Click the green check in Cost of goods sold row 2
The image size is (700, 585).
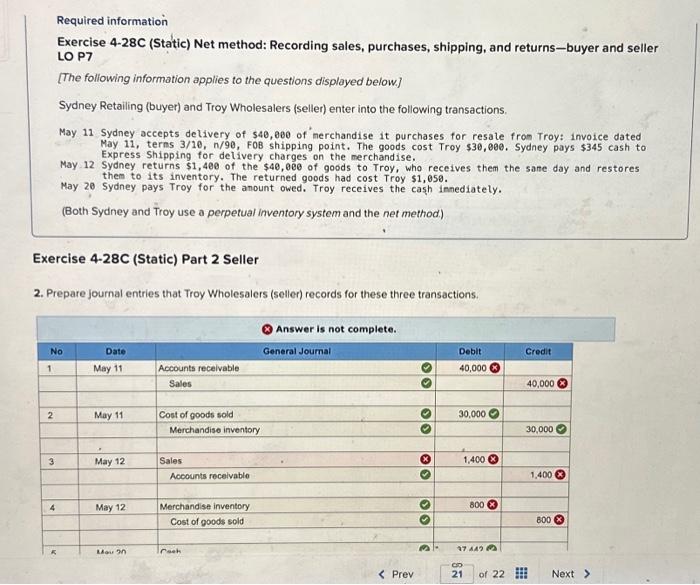click(426, 414)
